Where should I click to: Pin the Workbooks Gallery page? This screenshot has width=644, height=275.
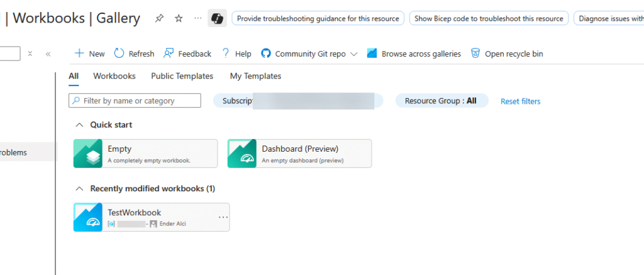tap(159, 18)
